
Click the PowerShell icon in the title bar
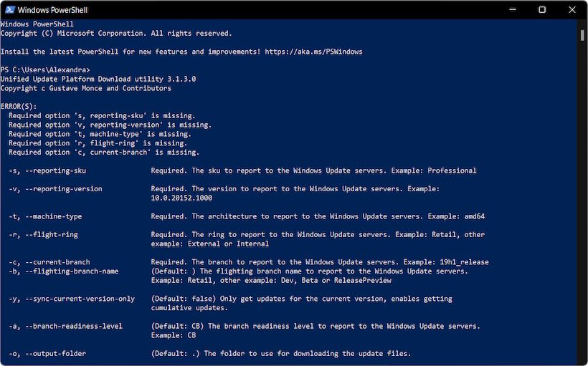[9, 10]
